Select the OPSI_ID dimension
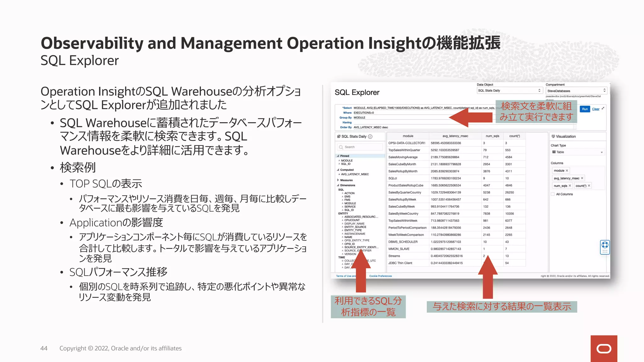Viewport: 644px width, 362px height. click(349, 244)
